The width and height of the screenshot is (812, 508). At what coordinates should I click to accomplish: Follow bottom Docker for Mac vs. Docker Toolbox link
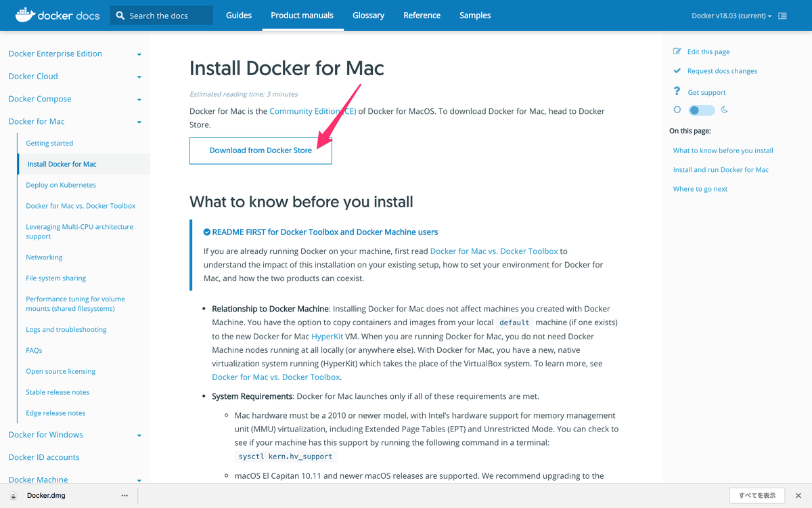275,377
